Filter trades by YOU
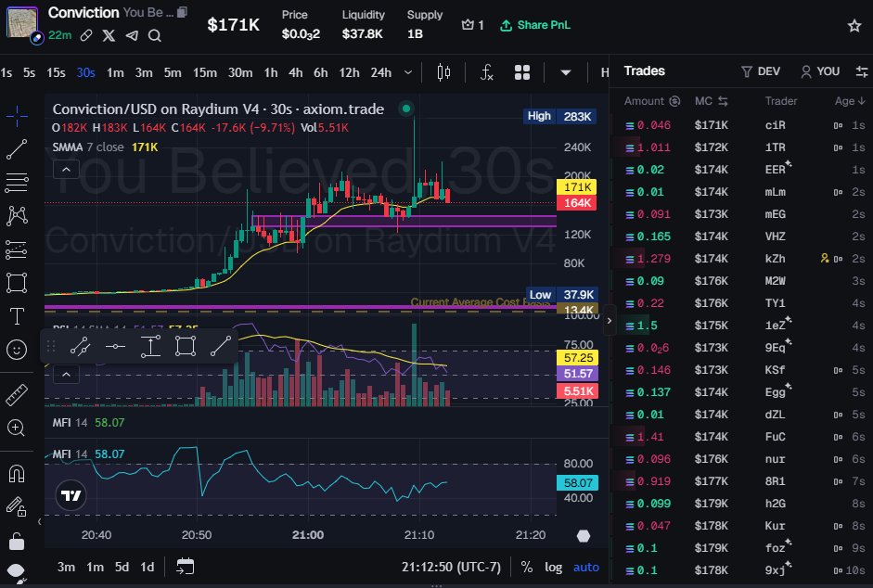The image size is (873, 588). pyautogui.click(x=820, y=71)
